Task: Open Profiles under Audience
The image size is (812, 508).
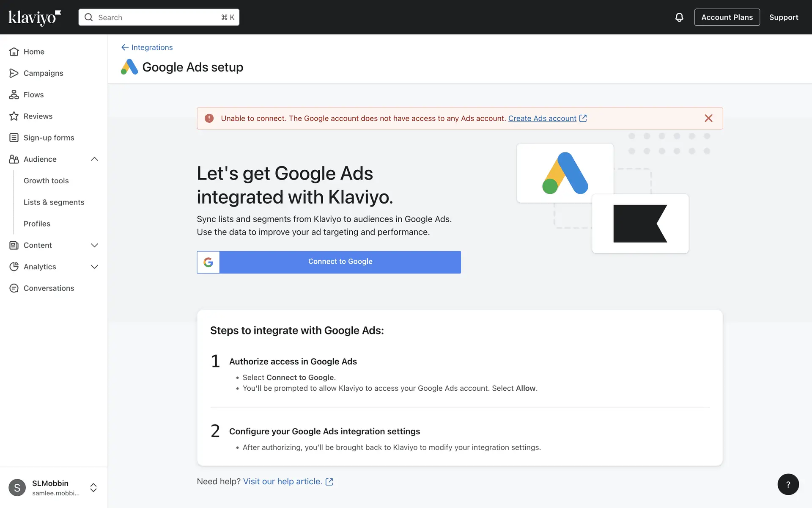Action: [x=37, y=224]
